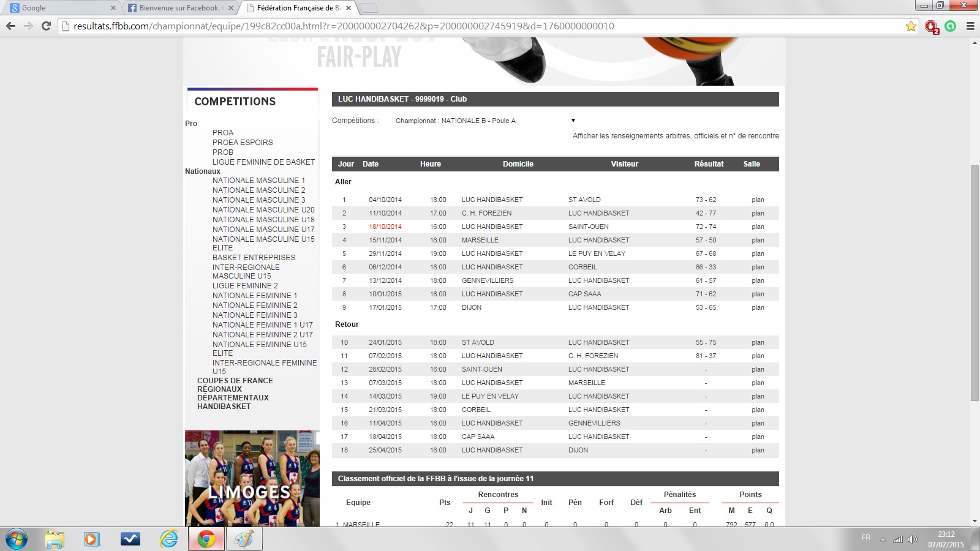
Task: Open COUPES DE FRANCE section
Action: coord(235,381)
